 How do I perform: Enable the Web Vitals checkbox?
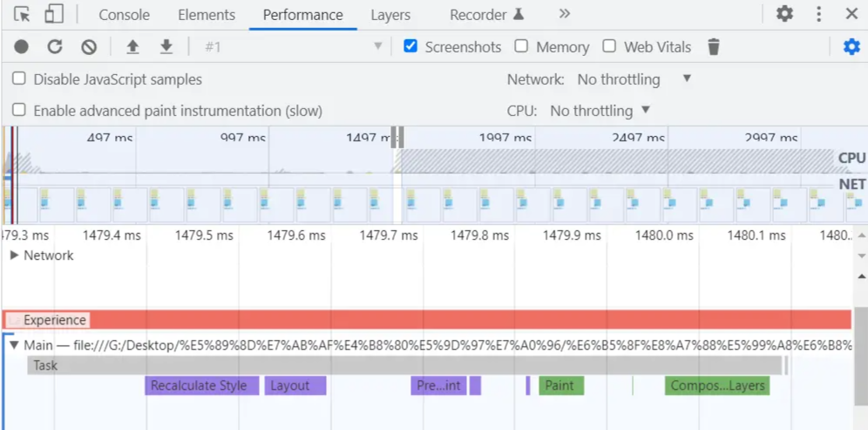[609, 46]
